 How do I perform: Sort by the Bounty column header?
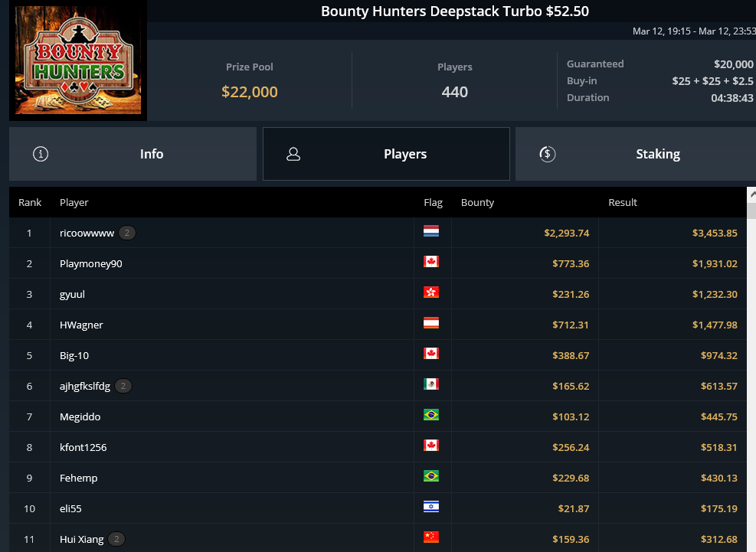[477, 202]
